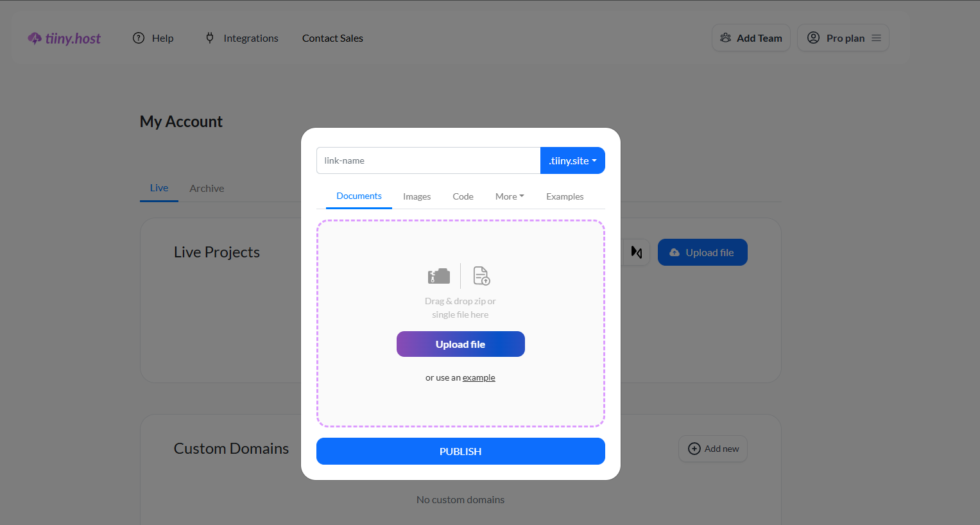980x525 pixels.
Task: Switch to the Images tab
Action: (417, 196)
